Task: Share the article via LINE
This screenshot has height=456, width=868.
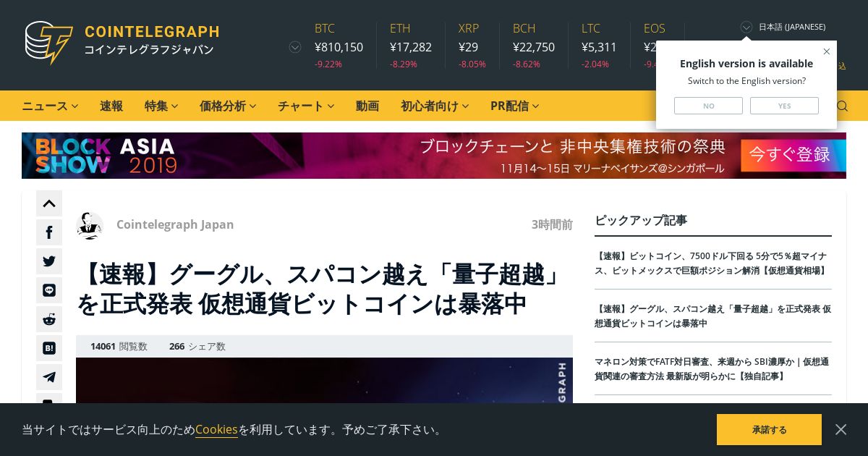Action: click(49, 290)
